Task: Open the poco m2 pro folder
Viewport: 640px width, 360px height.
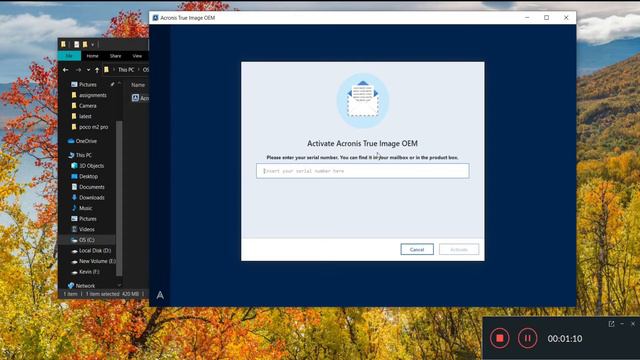Action: coord(93,127)
